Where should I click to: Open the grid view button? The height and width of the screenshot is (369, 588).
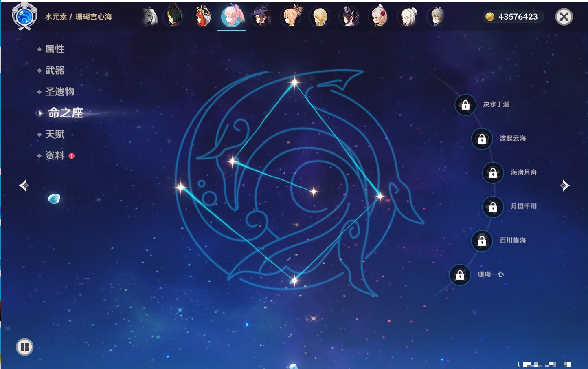(x=24, y=347)
